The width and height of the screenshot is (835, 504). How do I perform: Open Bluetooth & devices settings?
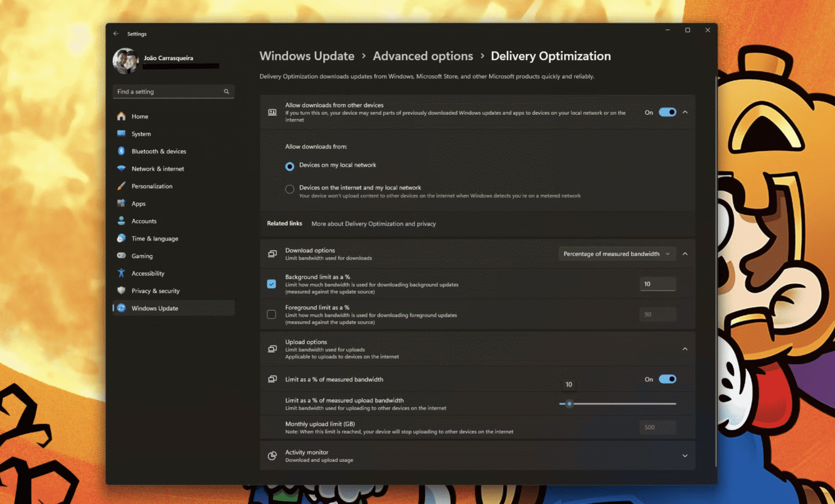(174, 151)
